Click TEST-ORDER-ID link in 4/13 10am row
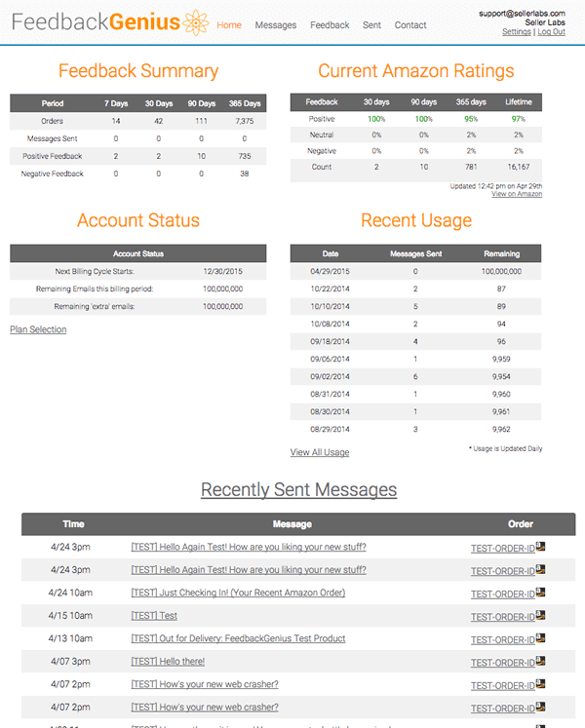585x728 pixels. coord(503,640)
